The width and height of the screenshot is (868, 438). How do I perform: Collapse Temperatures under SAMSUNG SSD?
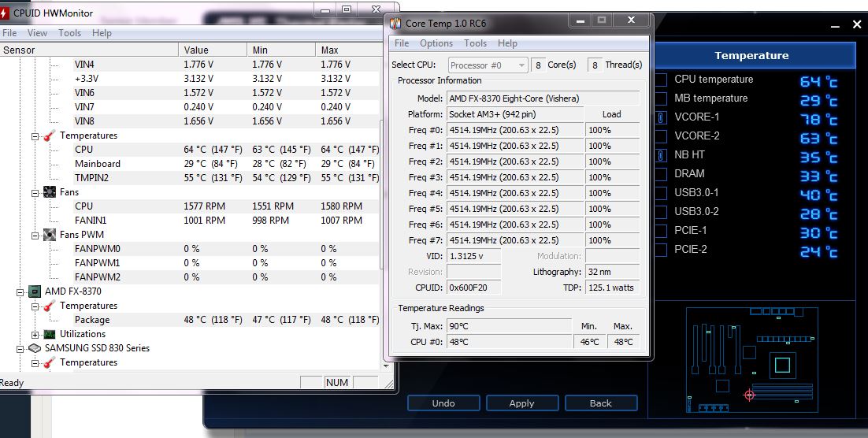click(35, 362)
